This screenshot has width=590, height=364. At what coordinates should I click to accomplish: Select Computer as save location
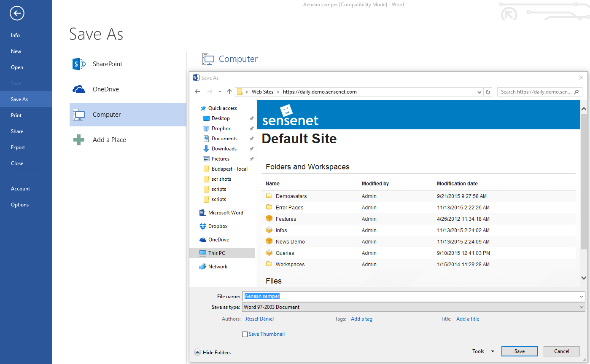click(x=128, y=115)
